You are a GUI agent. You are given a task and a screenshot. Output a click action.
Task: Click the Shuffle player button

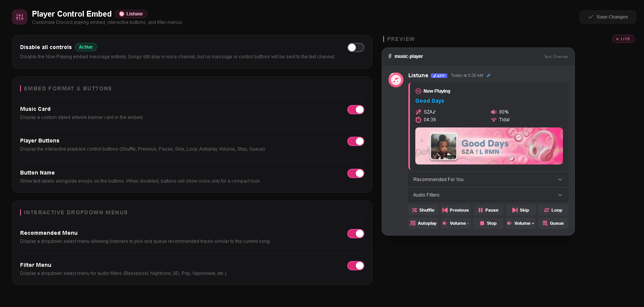pyautogui.click(x=423, y=210)
